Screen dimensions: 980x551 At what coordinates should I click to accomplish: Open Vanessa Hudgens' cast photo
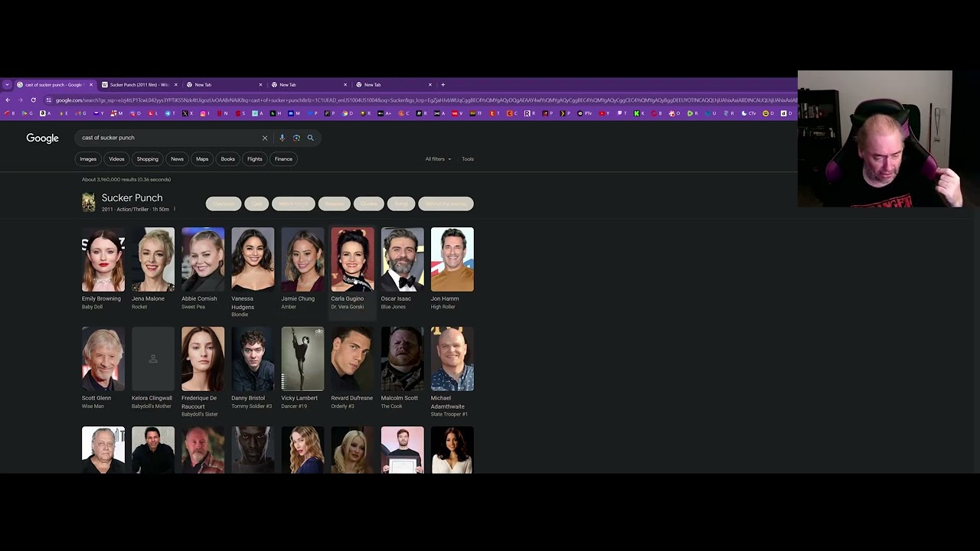tap(253, 259)
